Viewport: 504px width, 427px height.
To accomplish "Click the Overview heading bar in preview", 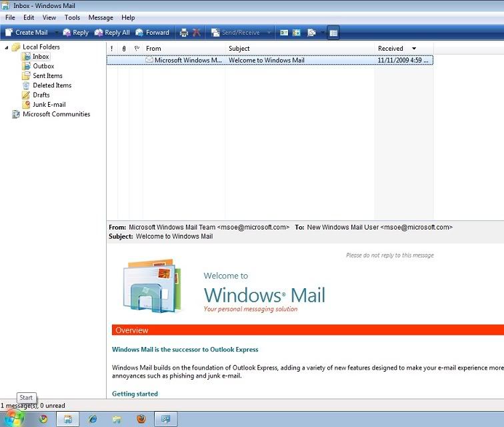I will coord(308,330).
